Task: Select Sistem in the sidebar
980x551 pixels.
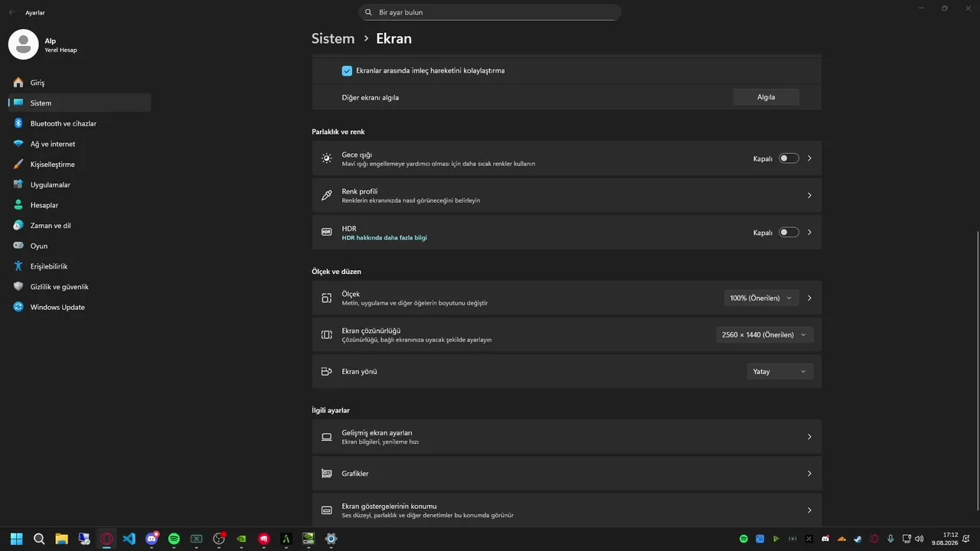Action: coord(80,103)
